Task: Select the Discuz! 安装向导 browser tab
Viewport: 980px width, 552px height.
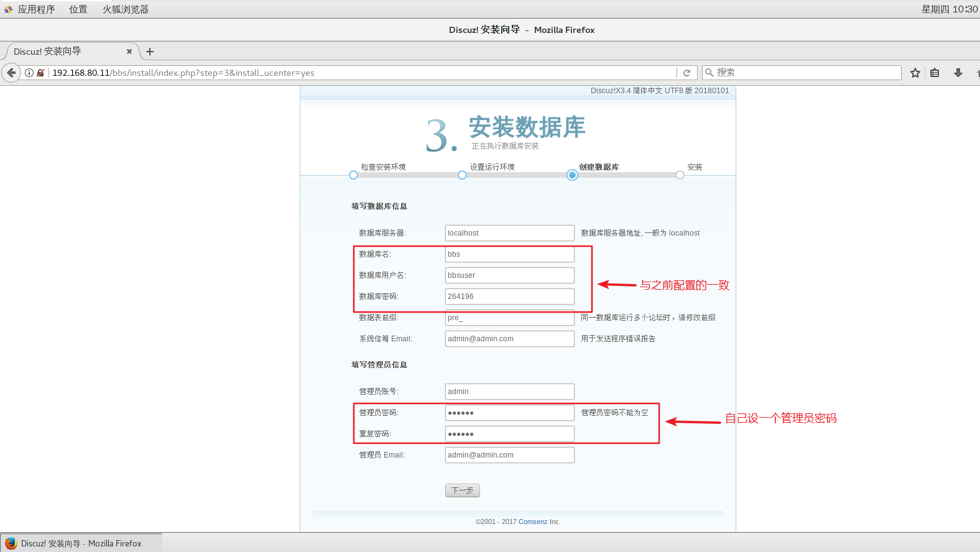Action: tap(72, 52)
